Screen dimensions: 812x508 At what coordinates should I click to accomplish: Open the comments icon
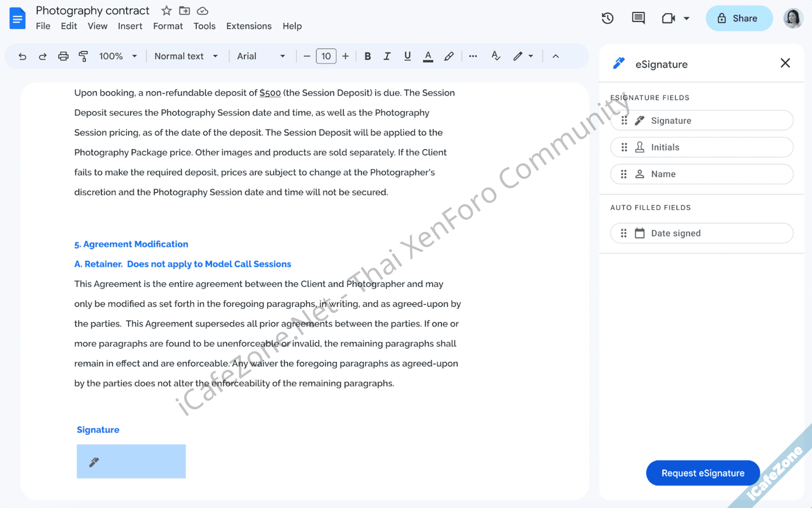tap(638, 18)
